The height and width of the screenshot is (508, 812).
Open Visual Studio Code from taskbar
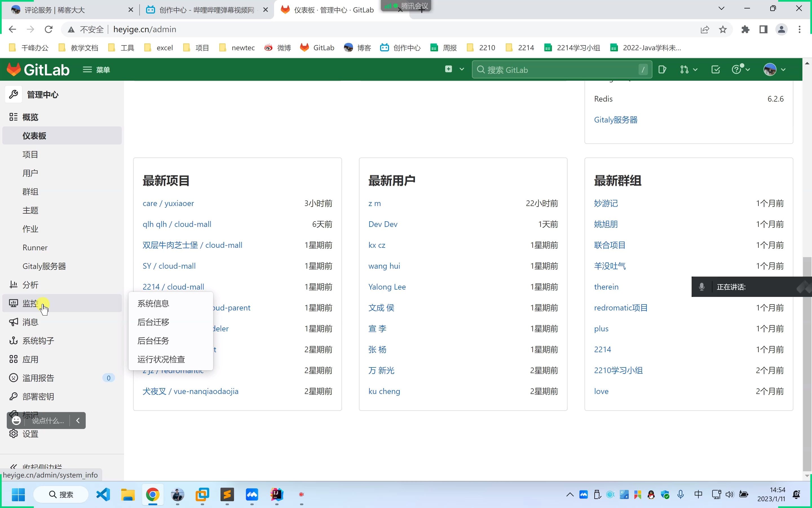[x=103, y=494]
